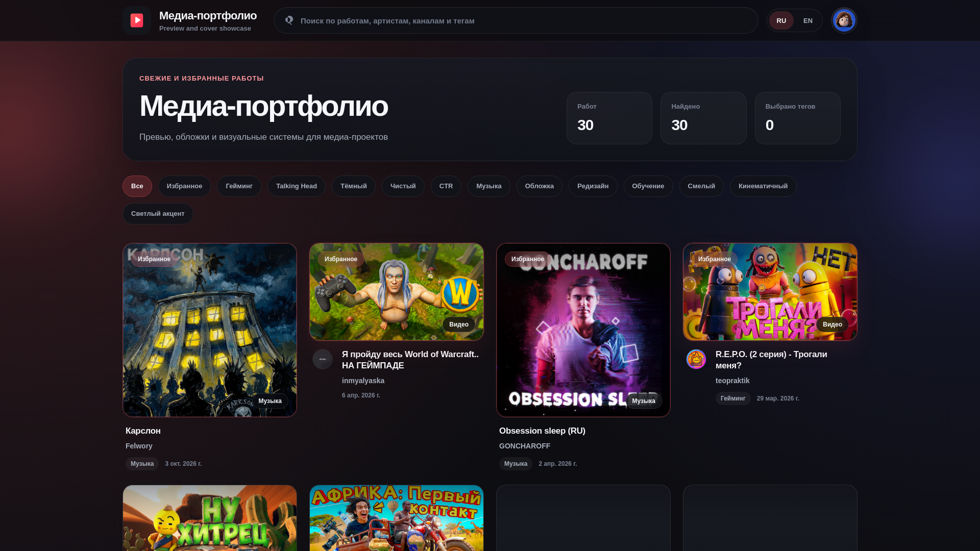
Task: Filter by Тёмный tag
Action: tap(354, 186)
